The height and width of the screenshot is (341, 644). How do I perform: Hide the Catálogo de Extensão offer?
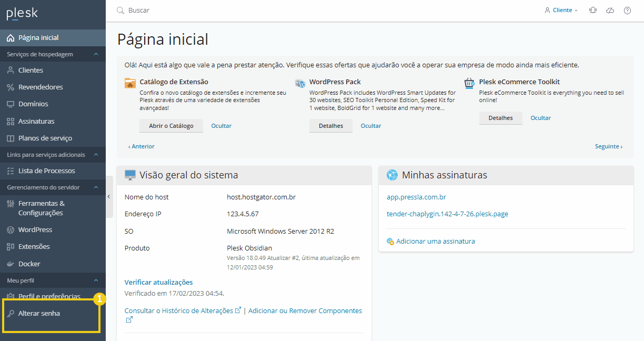point(221,126)
